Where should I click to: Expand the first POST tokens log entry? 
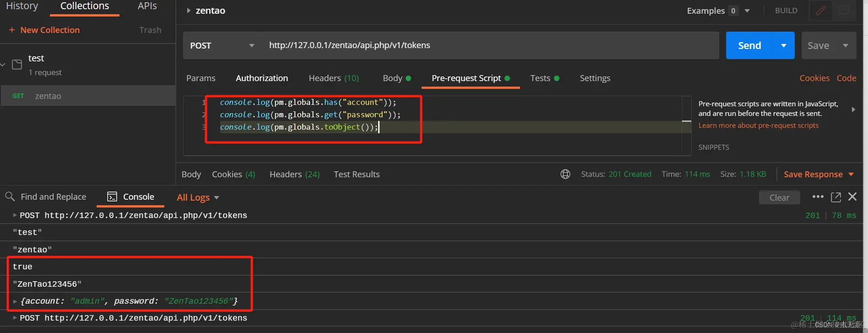pyautogui.click(x=15, y=215)
